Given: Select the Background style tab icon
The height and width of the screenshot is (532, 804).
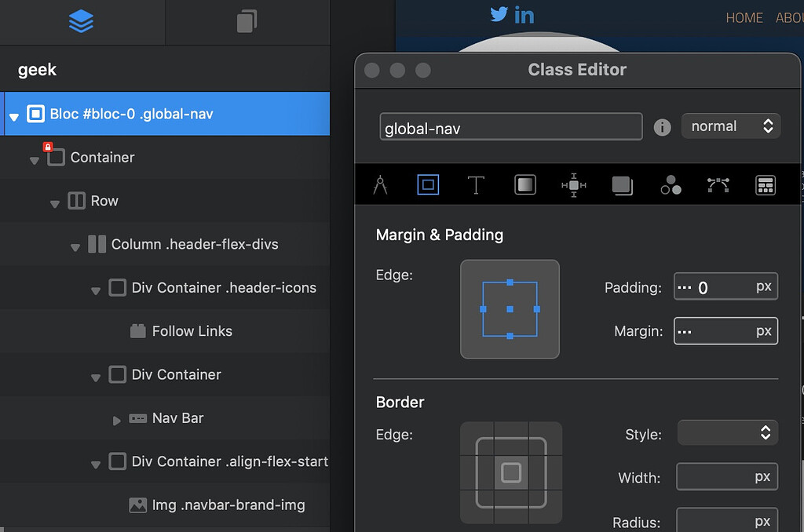Looking at the screenshot, I should pyautogui.click(x=524, y=185).
